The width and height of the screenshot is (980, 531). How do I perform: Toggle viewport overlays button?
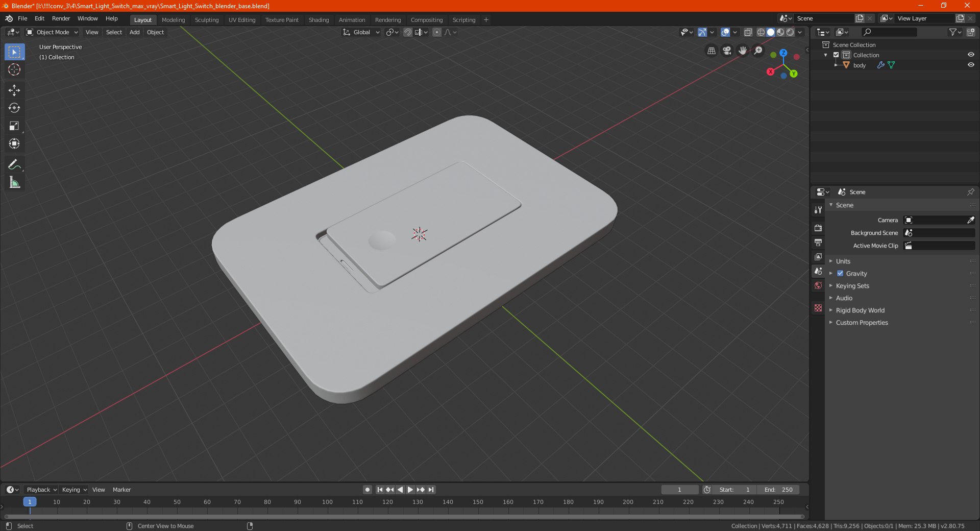tap(725, 32)
